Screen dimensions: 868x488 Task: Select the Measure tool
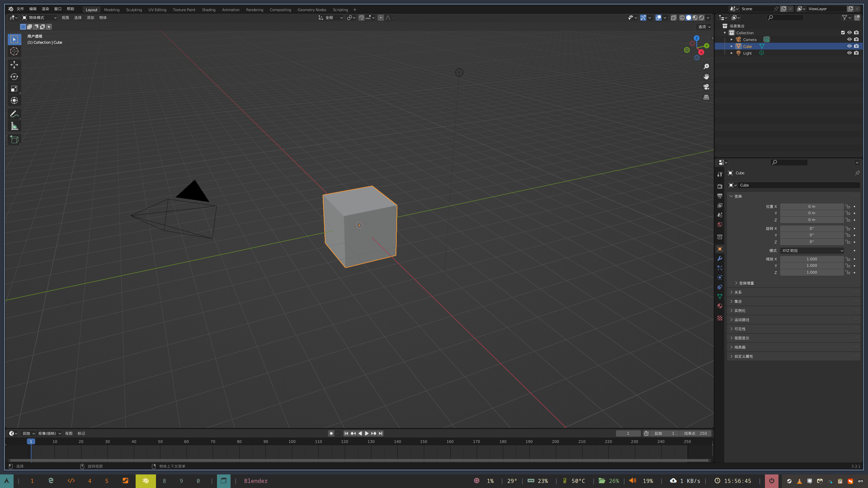pos(14,126)
